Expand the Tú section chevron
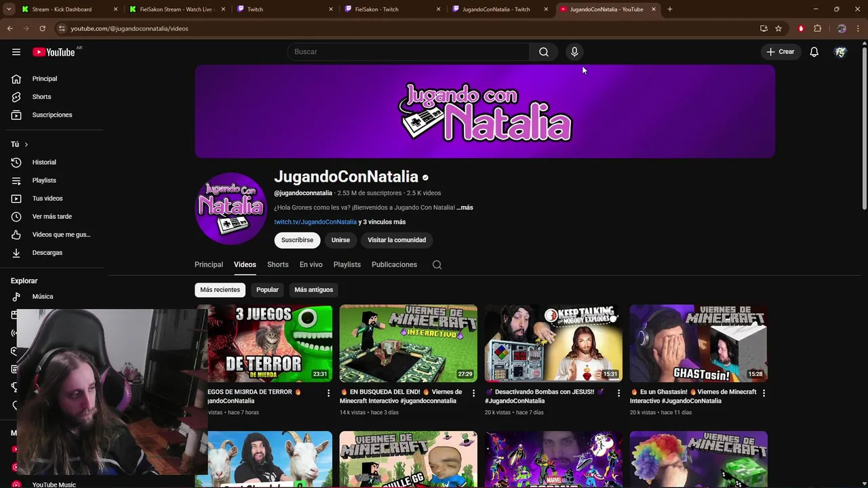Screen dimensions: 868x488 pyautogui.click(x=26, y=144)
